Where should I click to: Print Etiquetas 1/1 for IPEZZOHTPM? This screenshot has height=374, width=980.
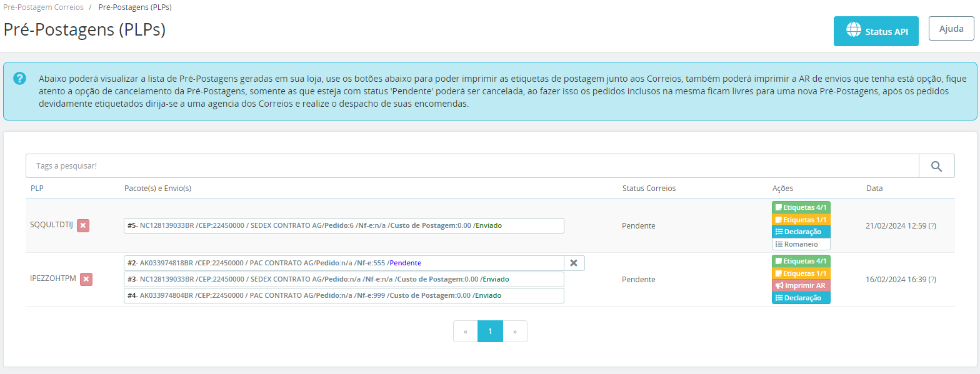coord(801,273)
